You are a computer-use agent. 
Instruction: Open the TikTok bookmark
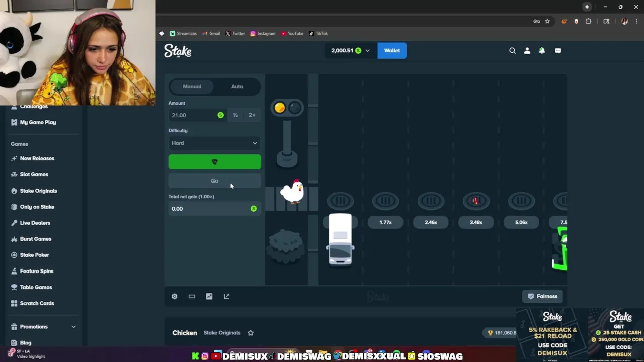[318, 33]
